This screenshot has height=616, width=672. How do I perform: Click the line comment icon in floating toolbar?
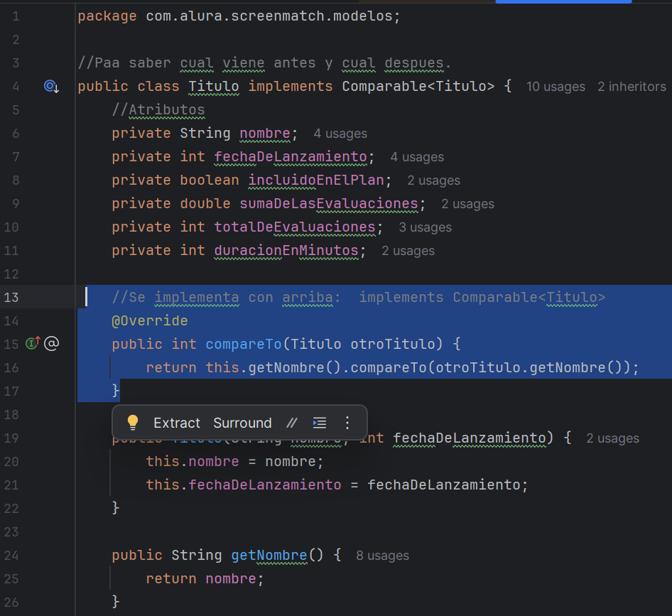pyautogui.click(x=291, y=423)
